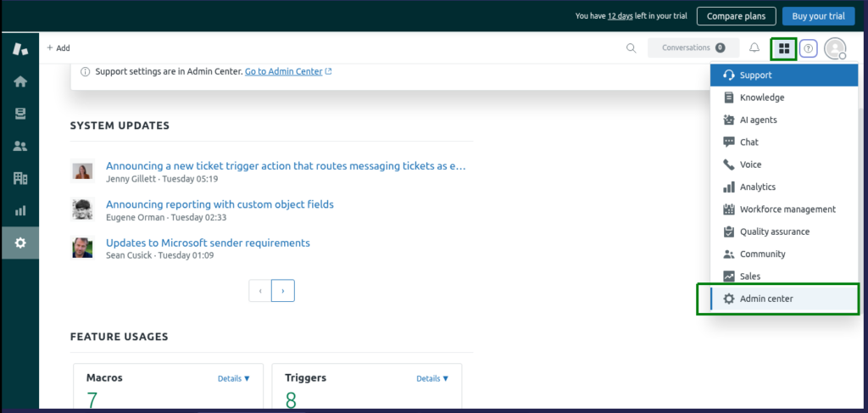Viewport: 868px width, 413px height.
Task: Go to previous system updates page
Action: [260, 291]
